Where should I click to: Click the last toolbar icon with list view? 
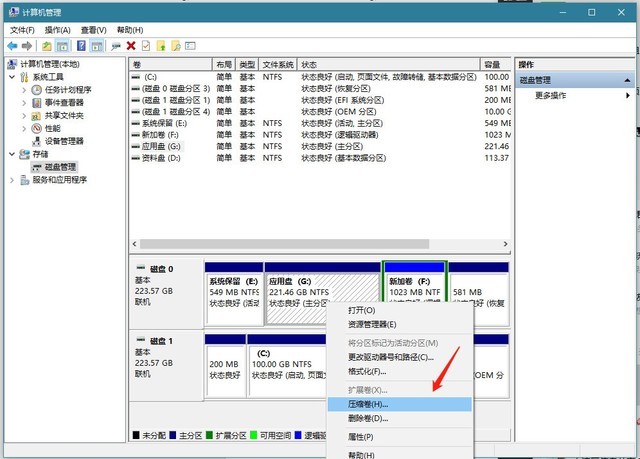point(191,46)
